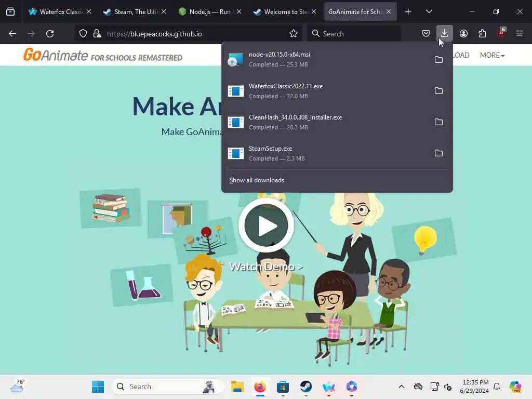Open CleanFlash_34.0.0.308_Installer.exe download

click(x=326, y=122)
